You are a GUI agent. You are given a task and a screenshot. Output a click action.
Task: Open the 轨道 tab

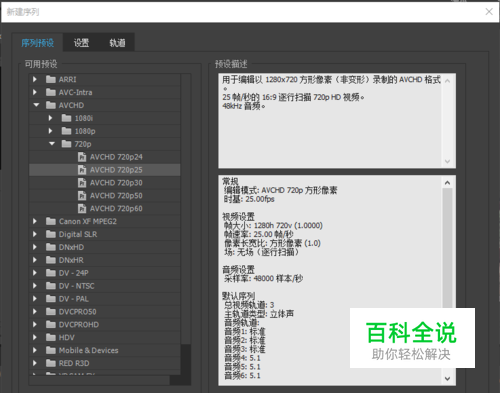point(117,43)
